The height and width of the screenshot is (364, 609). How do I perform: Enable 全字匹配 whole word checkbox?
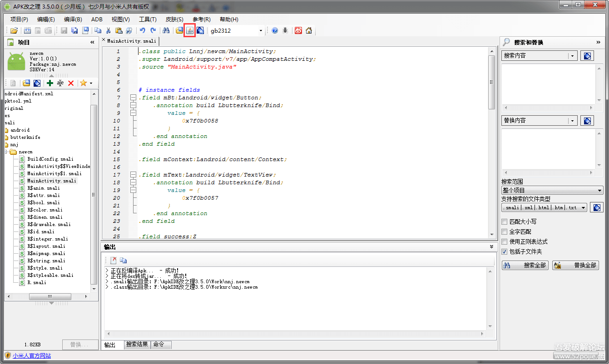click(504, 232)
